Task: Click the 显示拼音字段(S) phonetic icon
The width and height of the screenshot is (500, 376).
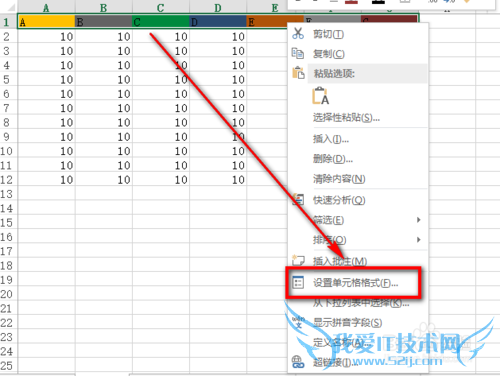Action: coord(298,322)
